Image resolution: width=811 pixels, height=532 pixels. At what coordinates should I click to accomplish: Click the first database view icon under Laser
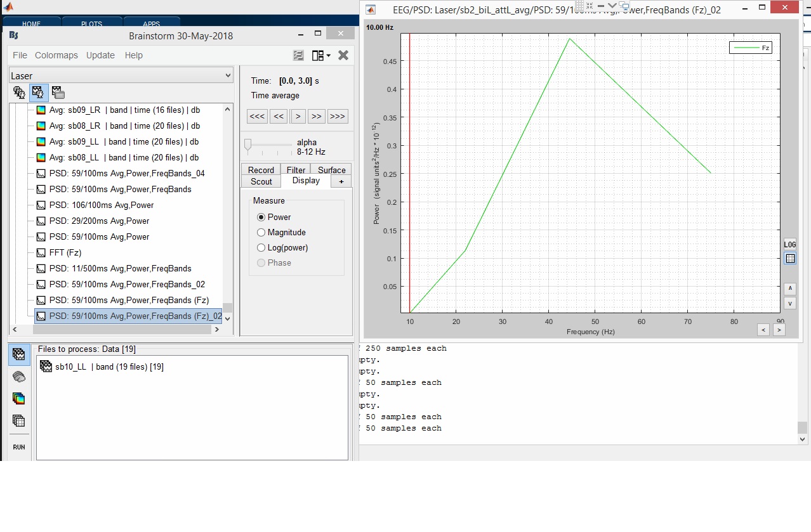point(20,93)
